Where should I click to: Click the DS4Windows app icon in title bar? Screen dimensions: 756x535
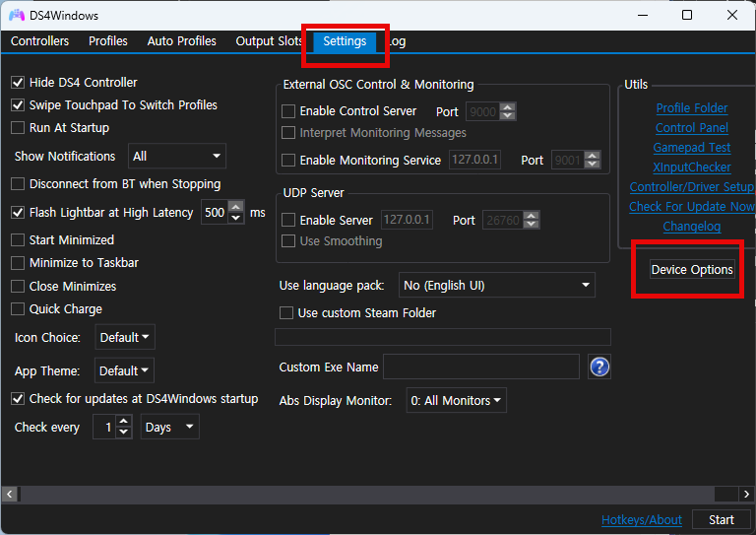17,15
